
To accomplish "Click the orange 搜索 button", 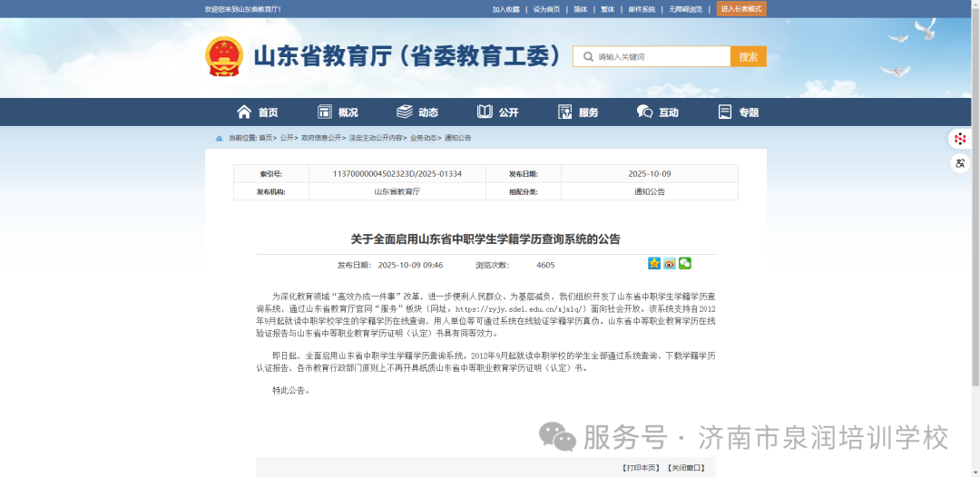I will [x=748, y=57].
